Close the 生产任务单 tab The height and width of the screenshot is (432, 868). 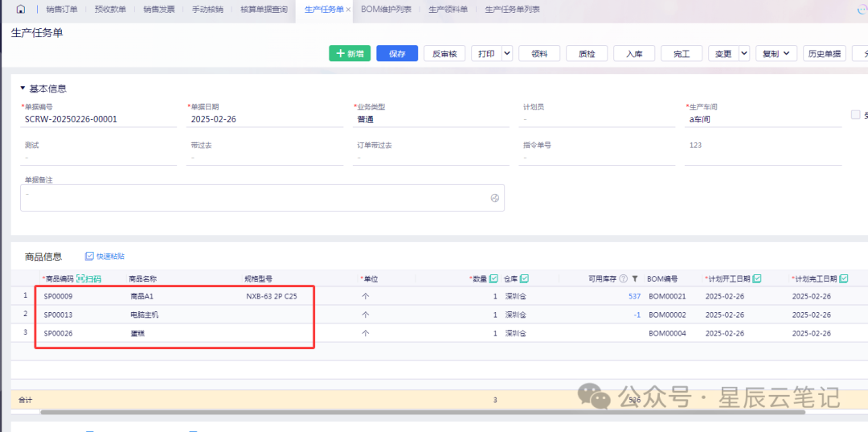pyautogui.click(x=348, y=10)
